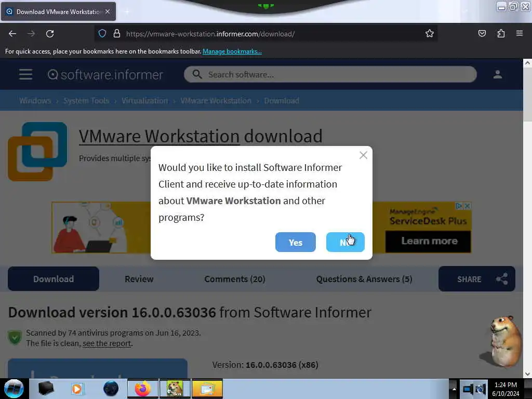Open the Pocket save icon
This screenshot has height=399, width=532.
(482, 33)
